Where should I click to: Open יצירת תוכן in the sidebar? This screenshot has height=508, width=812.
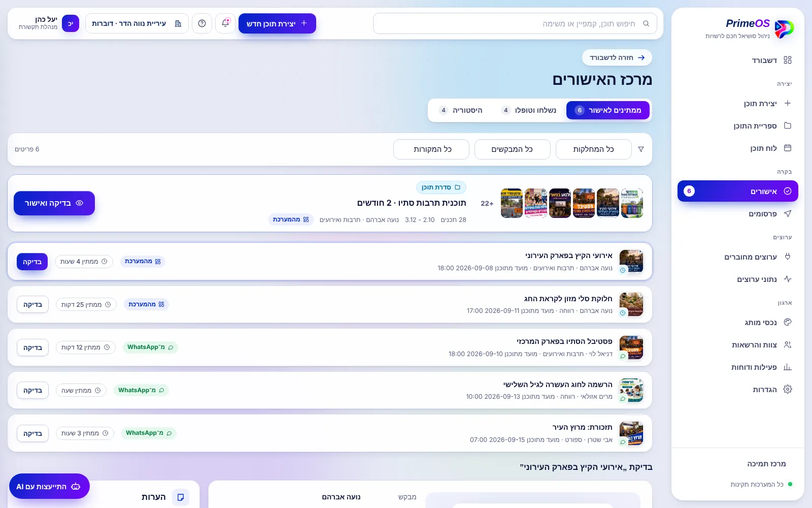738,104
